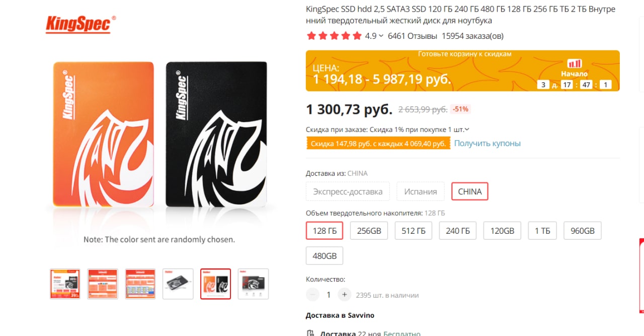Screen dimensions: 644x336
Task: Click the orange discount coupon banner
Action: (x=378, y=144)
